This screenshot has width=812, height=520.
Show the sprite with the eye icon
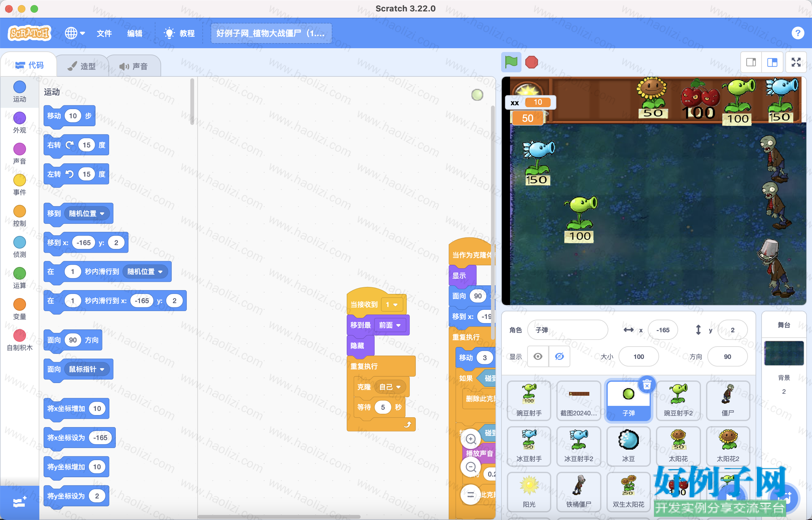pyautogui.click(x=538, y=356)
